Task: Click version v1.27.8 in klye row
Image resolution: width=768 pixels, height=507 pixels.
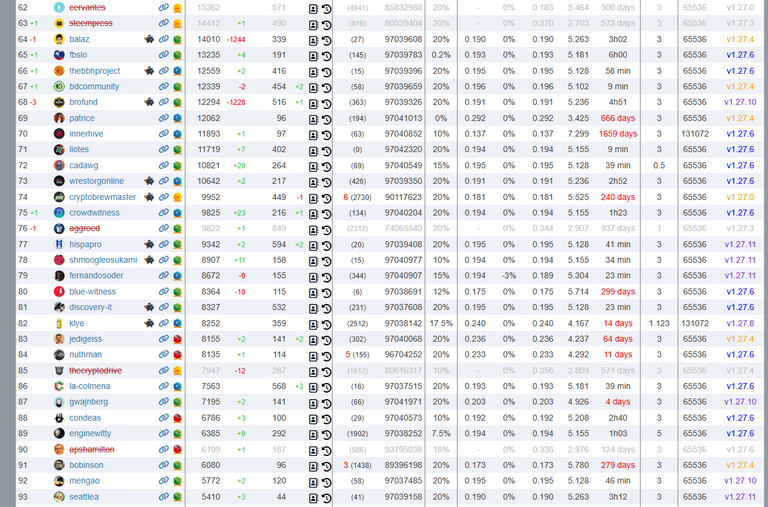Action: click(740, 323)
